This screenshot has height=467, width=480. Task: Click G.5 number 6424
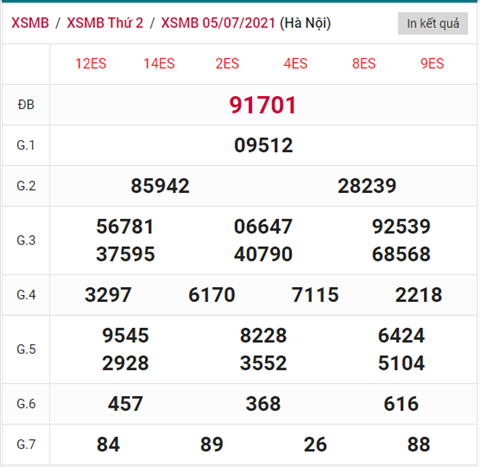coord(401,336)
